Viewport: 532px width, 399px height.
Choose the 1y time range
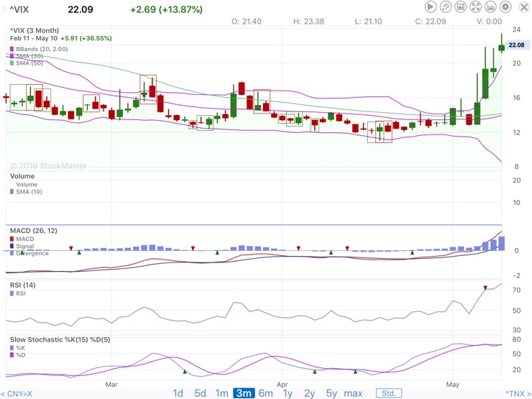pyautogui.click(x=288, y=393)
